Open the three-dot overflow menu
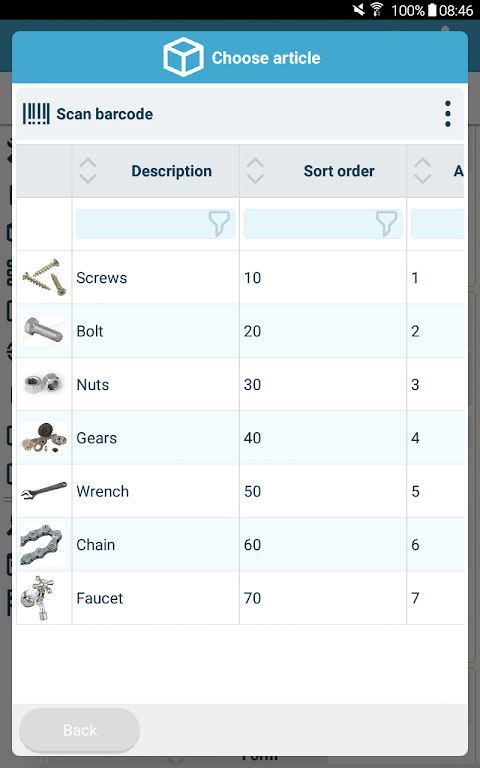The width and height of the screenshot is (480, 768). pos(447,114)
